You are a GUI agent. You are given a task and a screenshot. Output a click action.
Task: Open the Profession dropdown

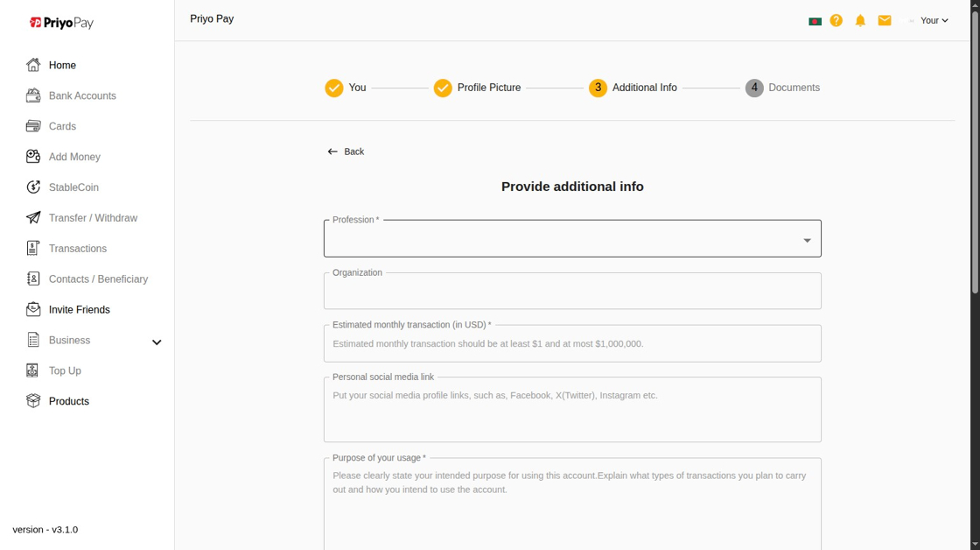[x=572, y=239]
